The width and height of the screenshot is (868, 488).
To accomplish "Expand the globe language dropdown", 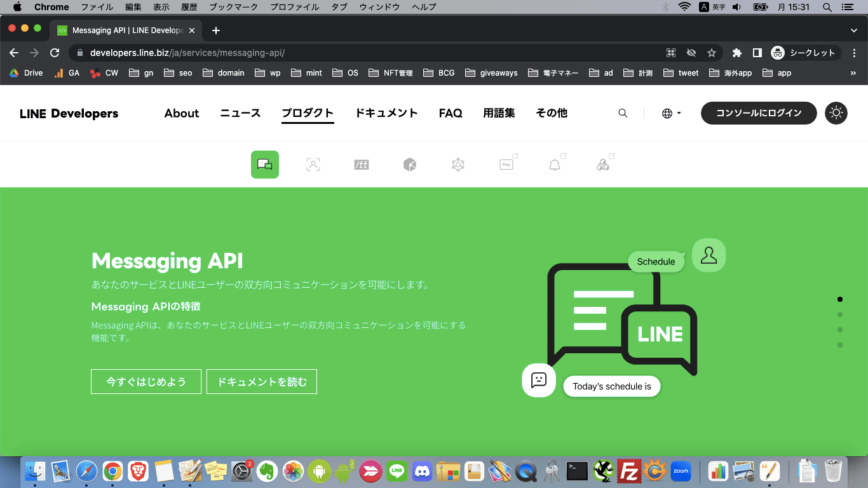I will 671,113.
